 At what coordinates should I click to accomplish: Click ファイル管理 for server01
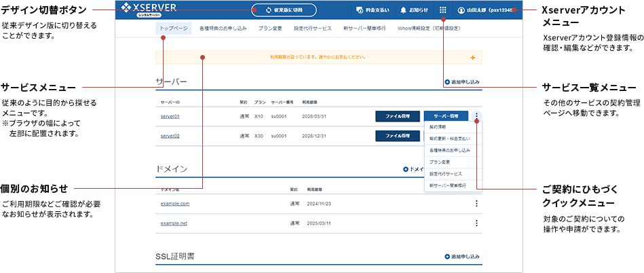click(397, 116)
